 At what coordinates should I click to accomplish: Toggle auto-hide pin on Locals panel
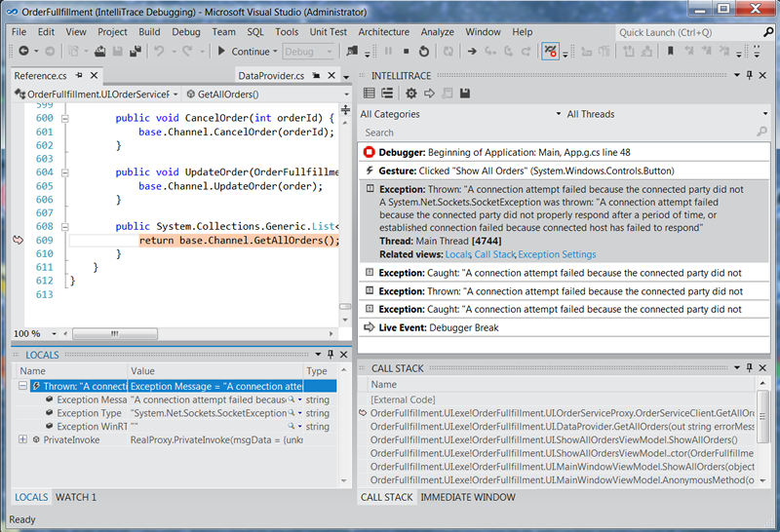(x=330, y=355)
